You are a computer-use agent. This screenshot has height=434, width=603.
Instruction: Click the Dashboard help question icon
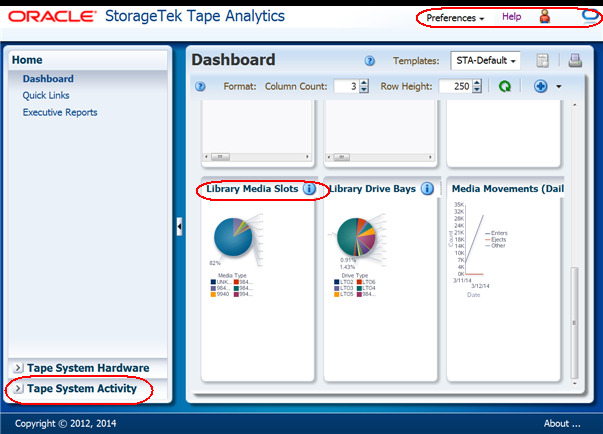370,61
